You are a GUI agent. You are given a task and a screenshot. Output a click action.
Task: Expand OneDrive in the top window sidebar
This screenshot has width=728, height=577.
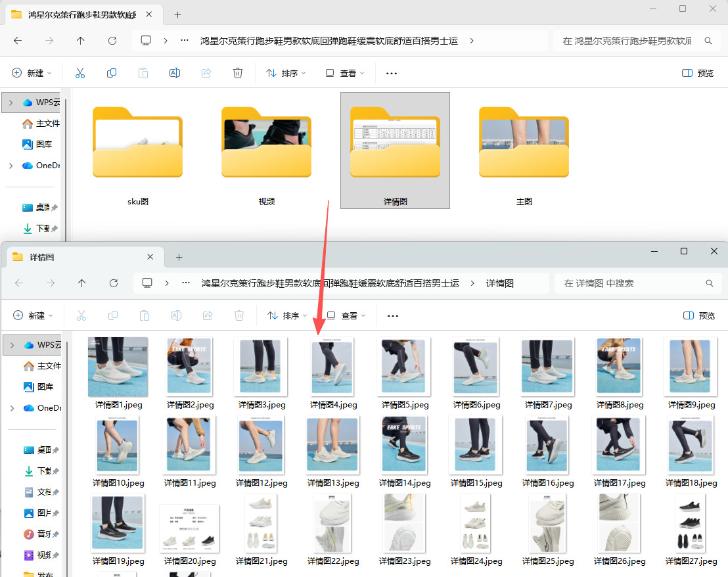[11, 165]
